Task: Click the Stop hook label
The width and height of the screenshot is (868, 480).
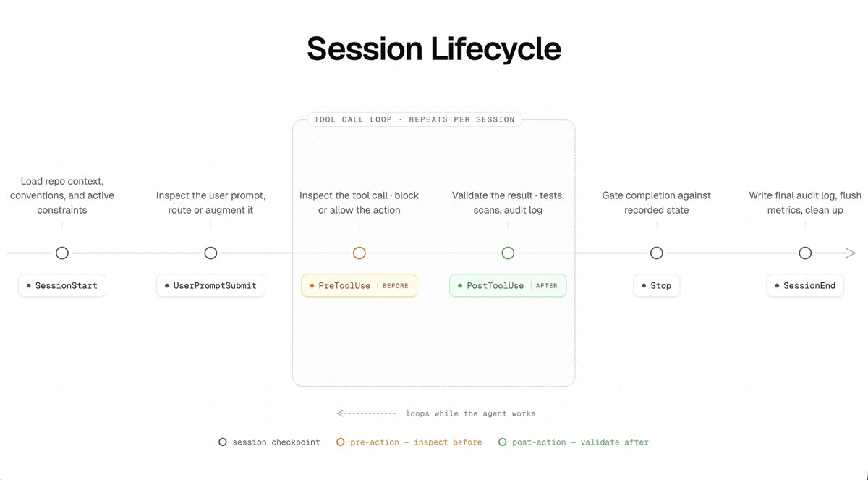Action: [x=656, y=285]
